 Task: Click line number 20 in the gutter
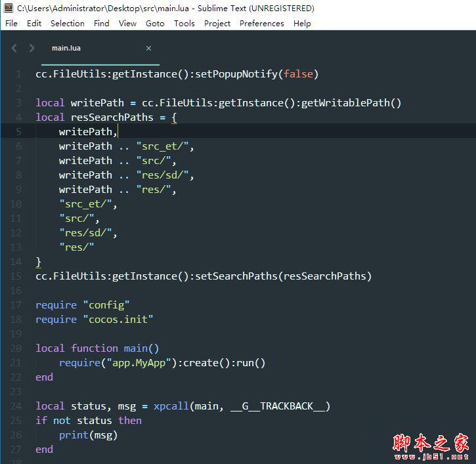(16, 348)
